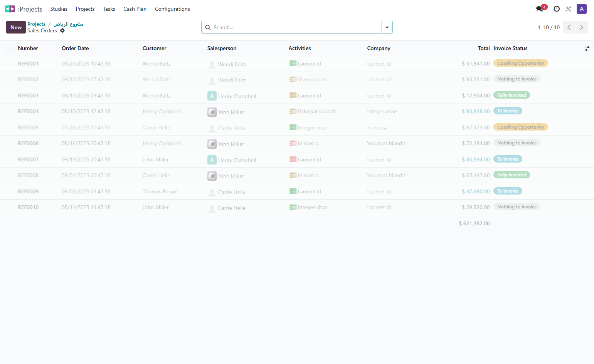Go to next page chevron
Viewport: 594px width, 364px height.
tap(582, 27)
